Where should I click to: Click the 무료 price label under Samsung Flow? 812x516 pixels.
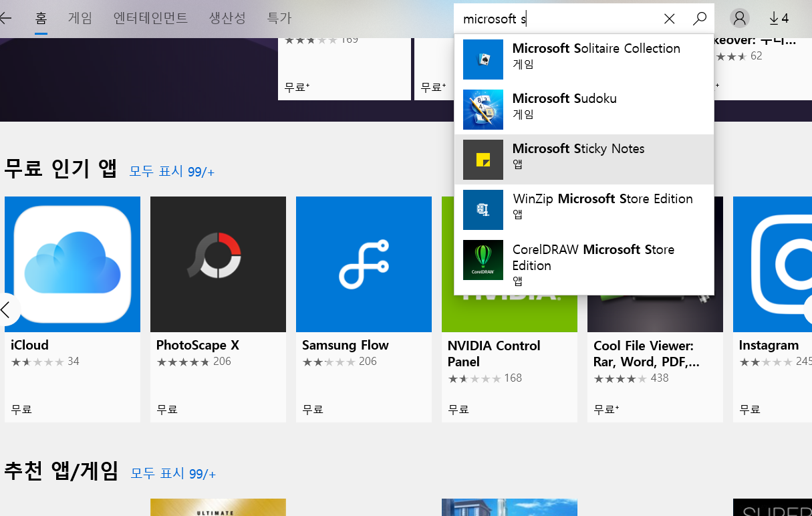(x=313, y=409)
